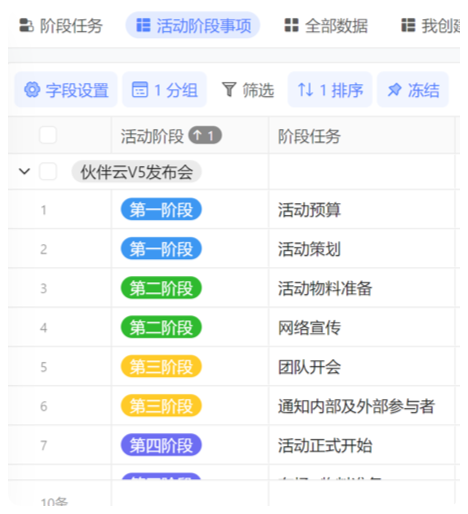468x514 pixels.
Task: Select the yellow 第三阶段 tag in row 5
Action: click(161, 366)
